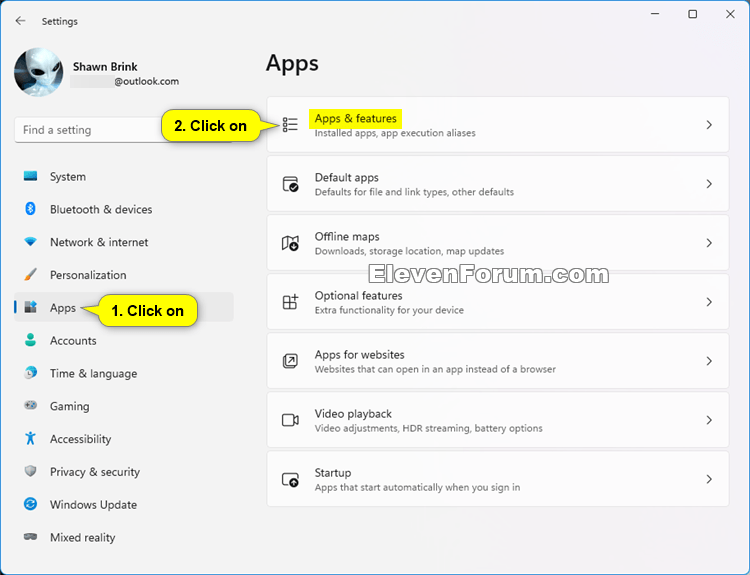
Task: Open Windows Update page
Action: [124, 504]
